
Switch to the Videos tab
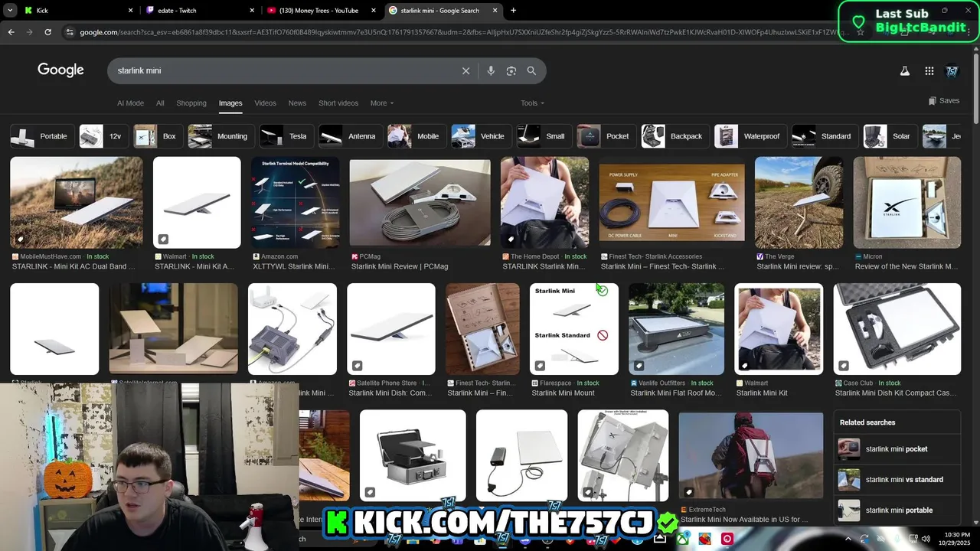265,103
